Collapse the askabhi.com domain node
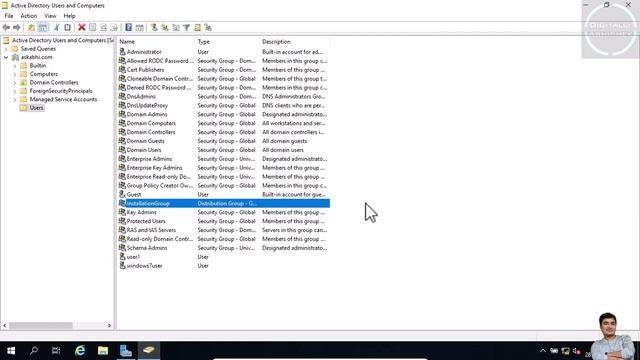Viewport: 640px width, 360px height. tap(6, 57)
